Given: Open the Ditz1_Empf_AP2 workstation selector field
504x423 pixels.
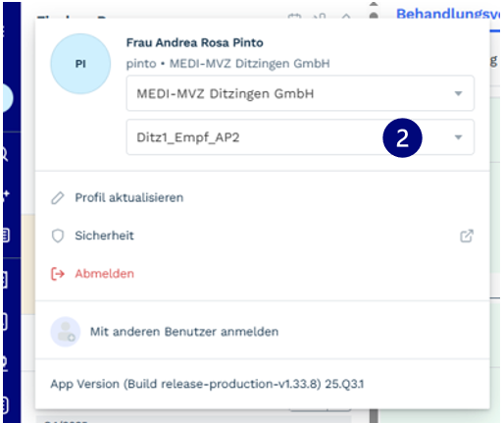Looking at the screenshot, I should pos(300,137).
